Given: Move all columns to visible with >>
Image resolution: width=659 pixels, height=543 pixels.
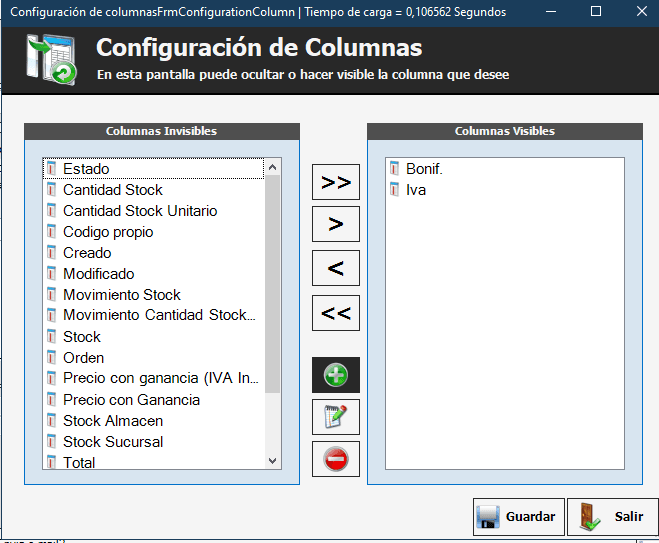Looking at the screenshot, I should (x=336, y=182).
